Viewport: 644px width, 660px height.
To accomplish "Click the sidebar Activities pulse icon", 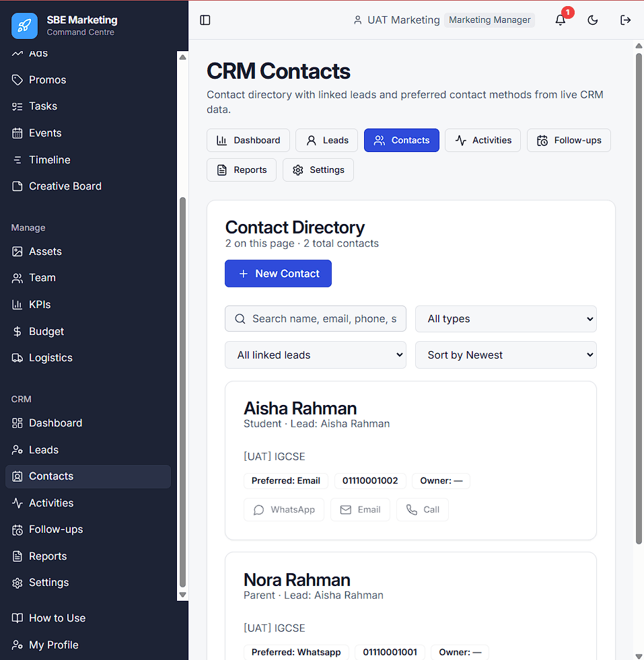I will click(x=17, y=503).
